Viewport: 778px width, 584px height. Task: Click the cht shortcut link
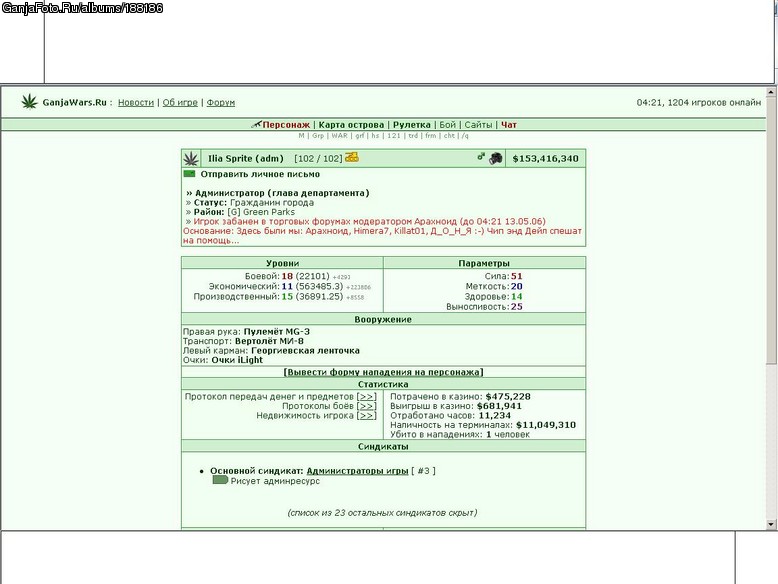pos(449,135)
